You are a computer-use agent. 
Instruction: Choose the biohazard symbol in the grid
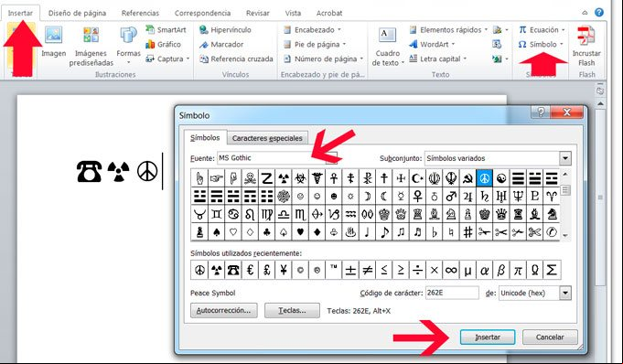300,178
